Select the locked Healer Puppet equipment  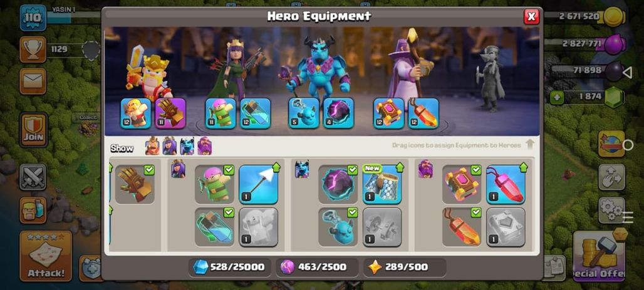258,227
